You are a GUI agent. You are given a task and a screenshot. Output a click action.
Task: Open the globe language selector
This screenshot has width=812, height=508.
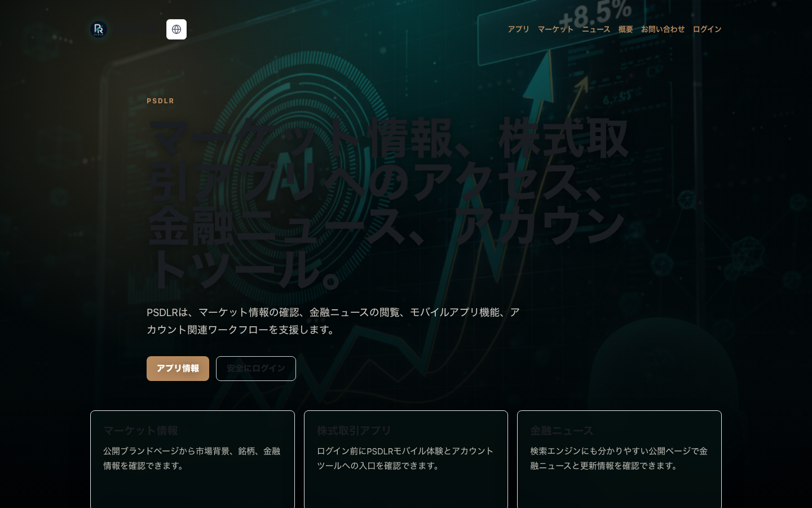[x=176, y=29]
